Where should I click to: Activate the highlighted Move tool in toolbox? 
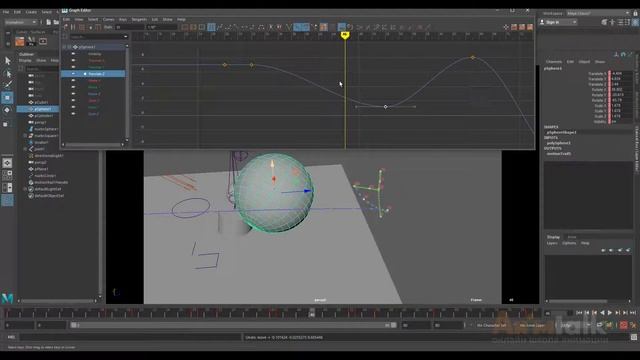[7, 98]
